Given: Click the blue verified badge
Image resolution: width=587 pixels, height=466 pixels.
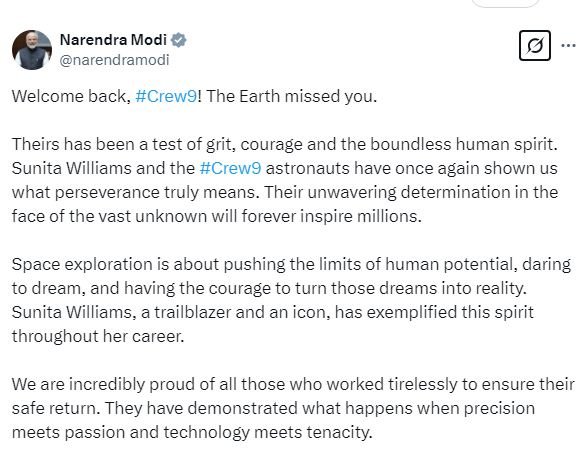Looking at the screenshot, I should pos(179,40).
